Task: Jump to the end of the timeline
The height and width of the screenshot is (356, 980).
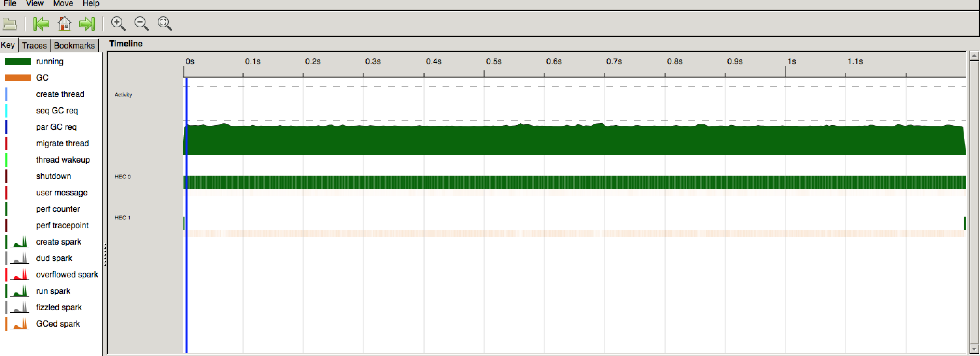Action: pyautogui.click(x=87, y=24)
